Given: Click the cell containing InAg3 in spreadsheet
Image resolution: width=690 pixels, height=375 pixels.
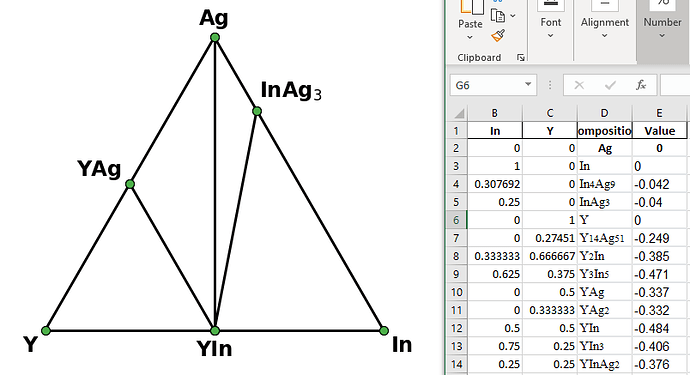Looking at the screenshot, I should 605,202.
